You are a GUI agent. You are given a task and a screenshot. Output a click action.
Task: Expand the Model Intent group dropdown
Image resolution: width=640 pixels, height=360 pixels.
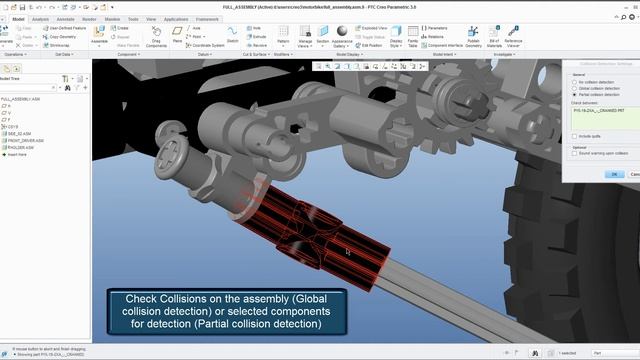(x=444, y=54)
